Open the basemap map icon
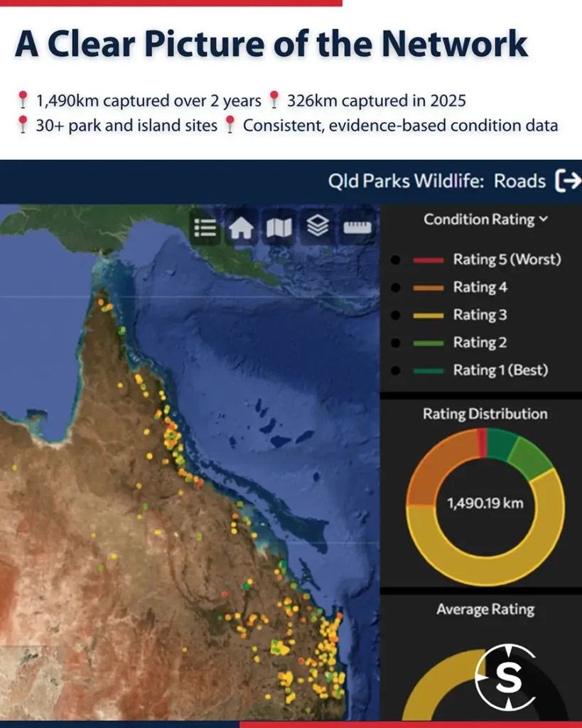 [x=279, y=227]
